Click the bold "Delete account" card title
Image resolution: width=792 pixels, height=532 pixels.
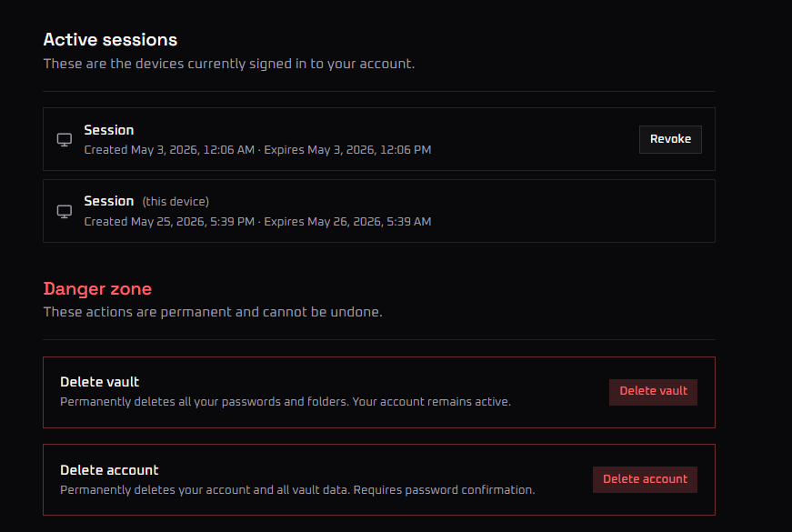pos(109,470)
